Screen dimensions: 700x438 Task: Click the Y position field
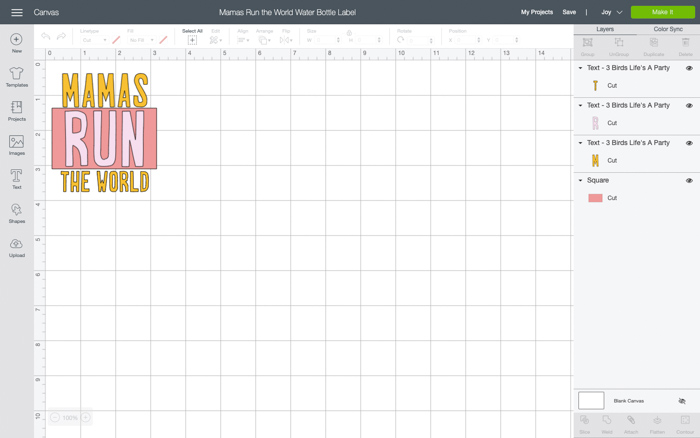tap(506, 40)
